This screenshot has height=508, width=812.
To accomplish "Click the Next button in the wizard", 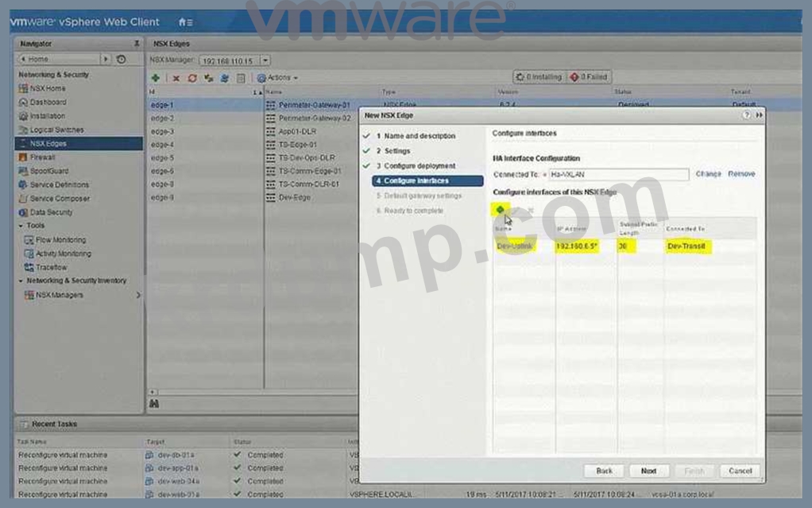I will click(x=648, y=471).
